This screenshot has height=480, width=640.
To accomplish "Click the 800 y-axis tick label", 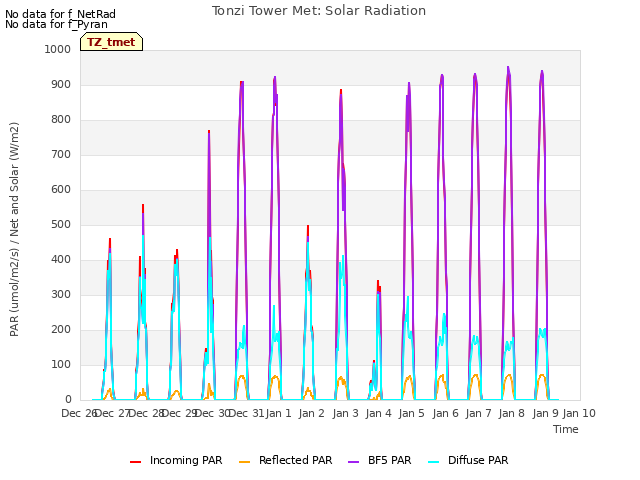I will [x=61, y=120].
